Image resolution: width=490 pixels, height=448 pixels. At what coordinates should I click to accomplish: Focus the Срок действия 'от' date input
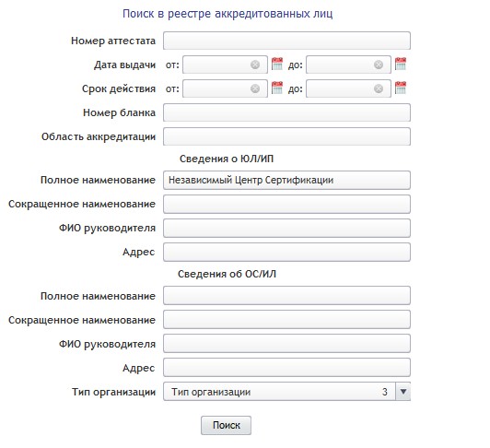tap(225, 88)
